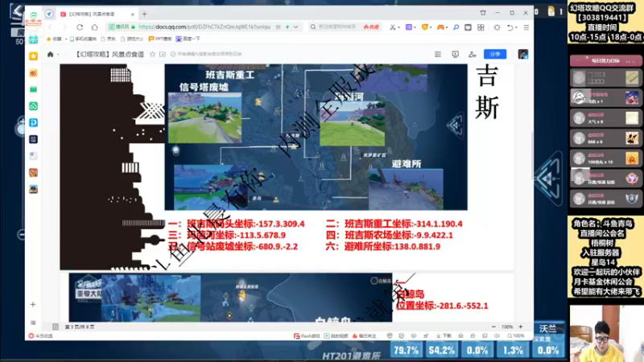This screenshot has width=644, height=362.
Task: Close the 幻塔攻略 browser tab
Action: pos(133,14)
